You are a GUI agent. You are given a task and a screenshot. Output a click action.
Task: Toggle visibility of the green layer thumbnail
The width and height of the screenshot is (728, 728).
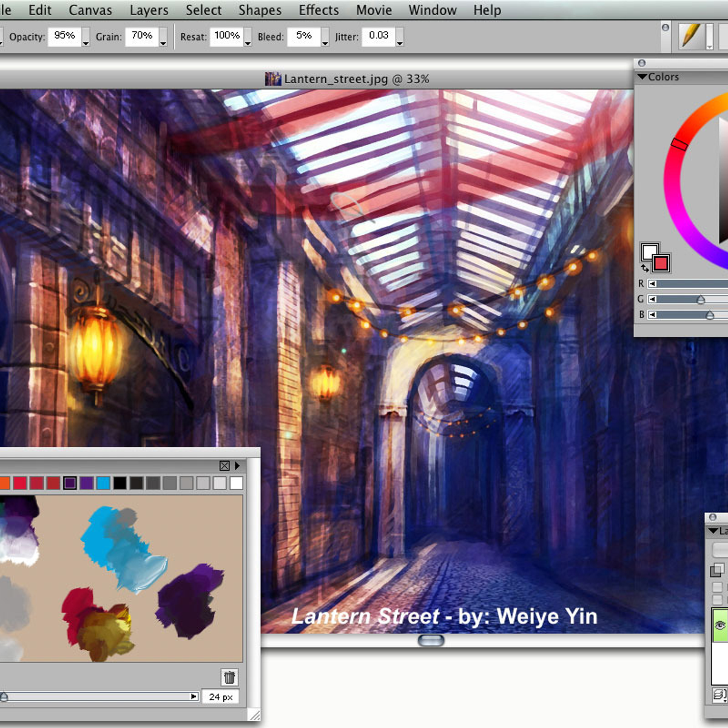point(719,625)
